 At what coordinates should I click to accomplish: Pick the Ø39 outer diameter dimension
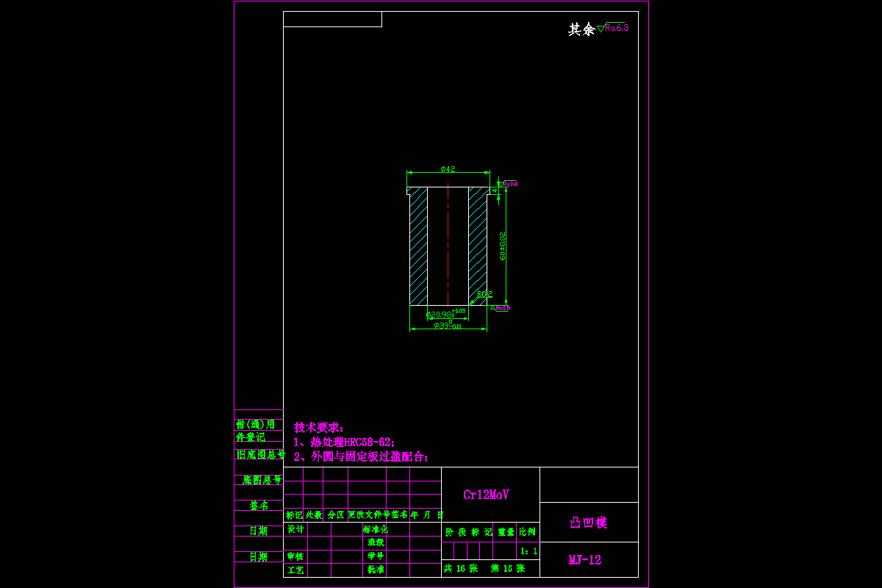click(x=448, y=325)
